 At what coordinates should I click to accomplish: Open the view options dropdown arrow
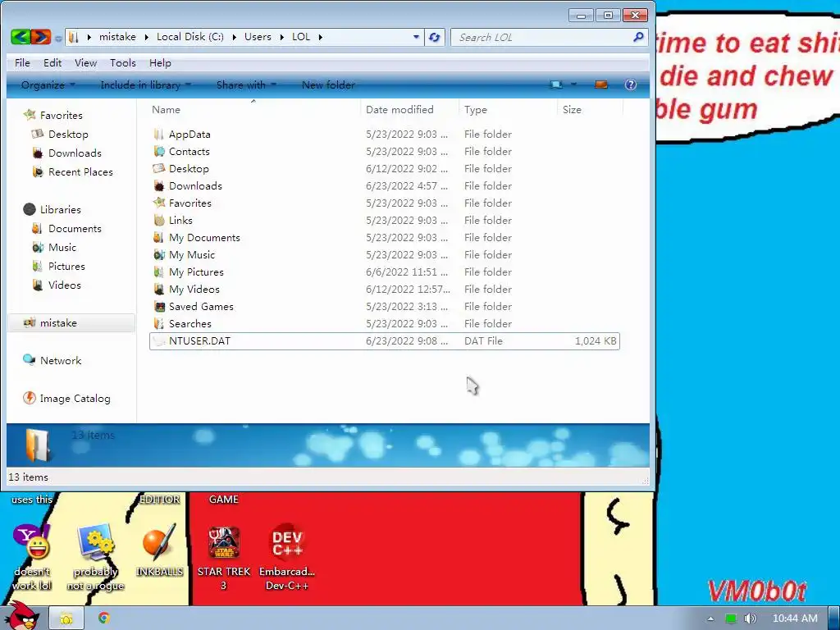573,84
